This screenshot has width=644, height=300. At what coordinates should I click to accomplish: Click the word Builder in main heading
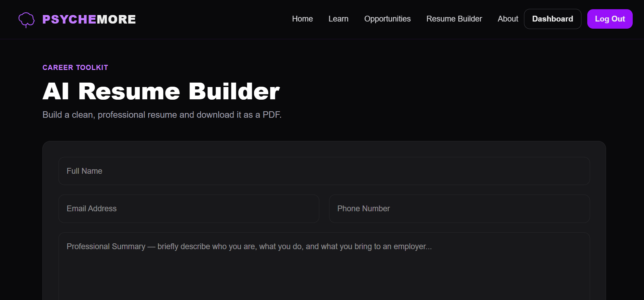pyautogui.click(x=234, y=91)
